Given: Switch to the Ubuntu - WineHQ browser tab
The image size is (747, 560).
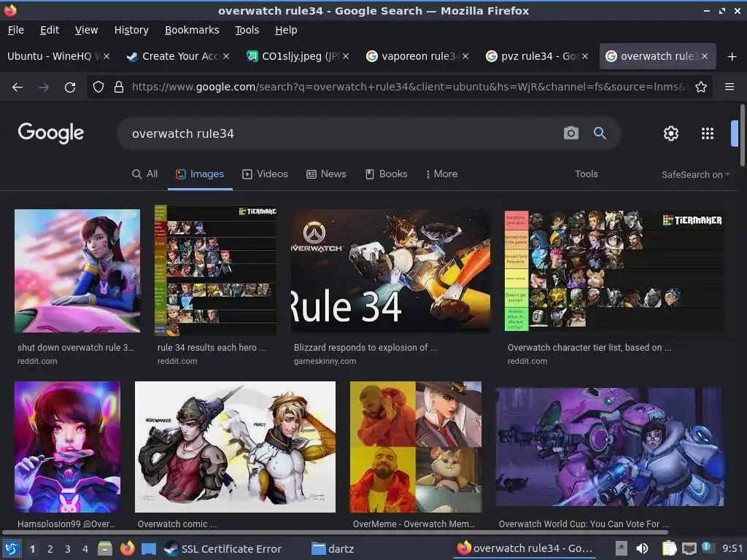Looking at the screenshot, I should click(x=53, y=56).
